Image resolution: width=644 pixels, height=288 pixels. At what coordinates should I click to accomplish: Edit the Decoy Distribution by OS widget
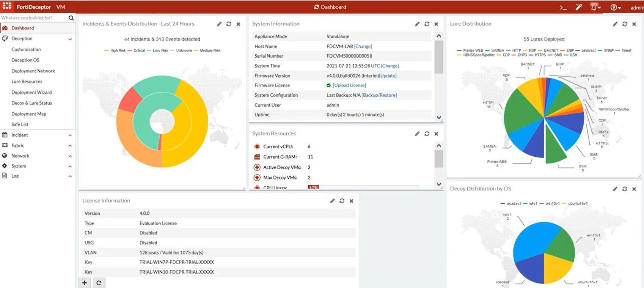pyautogui.click(x=615, y=189)
